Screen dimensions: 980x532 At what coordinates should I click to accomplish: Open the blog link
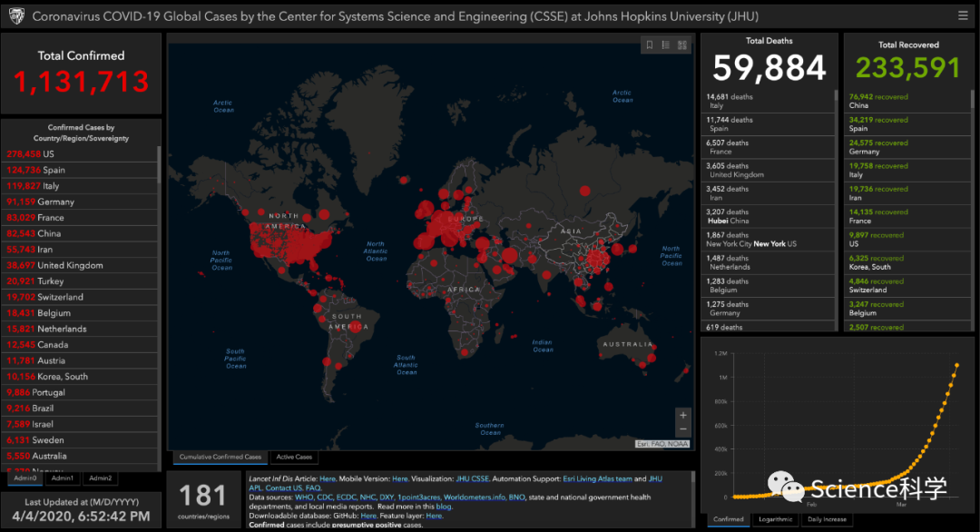tap(443, 507)
